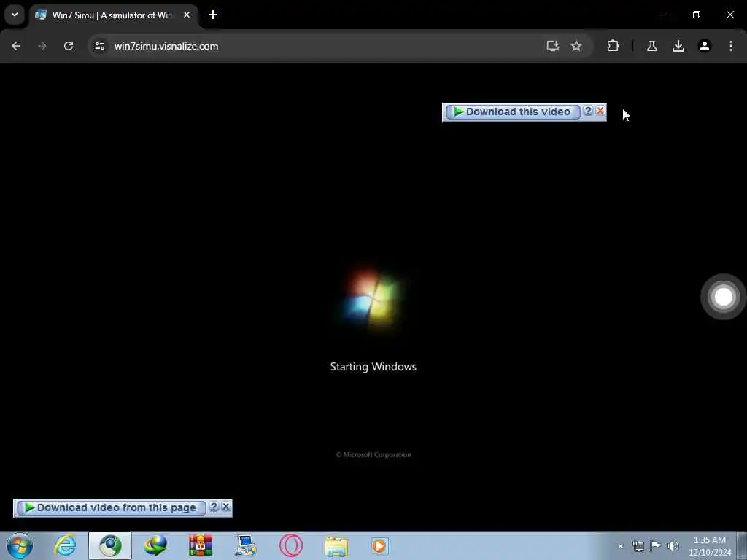Open Internet Download Manager from taskbar
Image resolution: width=747 pixels, height=560 pixels.
pyautogui.click(x=155, y=545)
